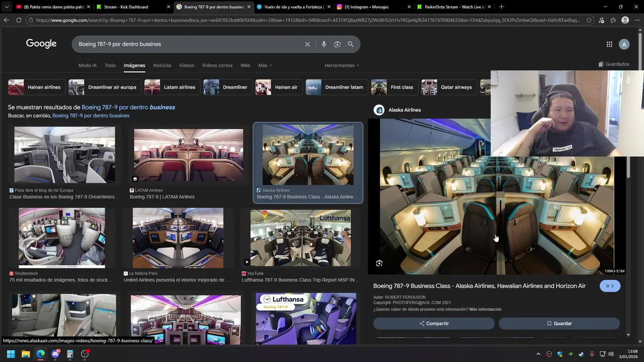The width and height of the screenshot is (644, 362).
Task: Select the Qatar airways filter chip
Action: point(449,87)
